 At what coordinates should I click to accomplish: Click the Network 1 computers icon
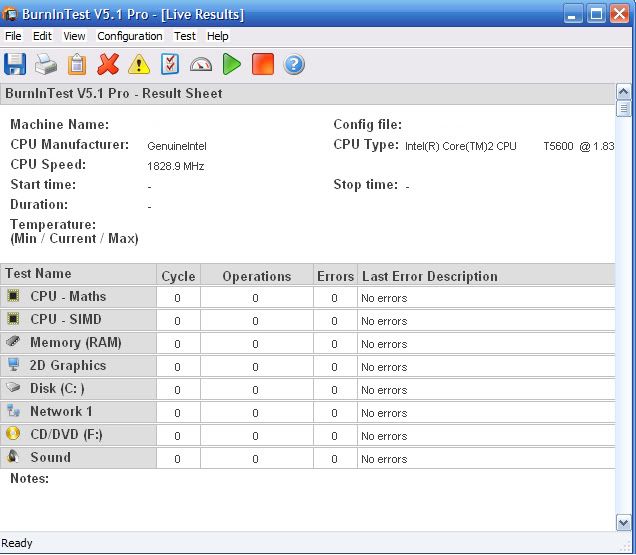(13, 411)
